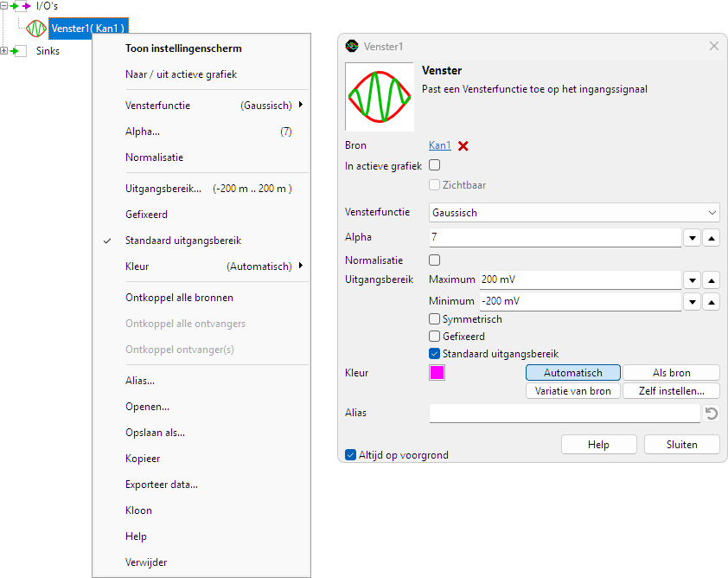Click the large Venster window function image
Screen dimensions: 728x578
point(380,97)
